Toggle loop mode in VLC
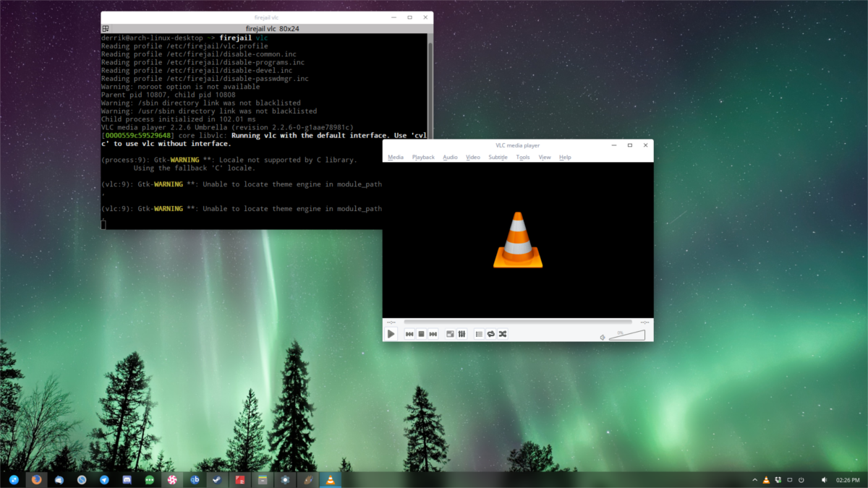This screenshot has width=868, height=488. click(x=490, y=334)
